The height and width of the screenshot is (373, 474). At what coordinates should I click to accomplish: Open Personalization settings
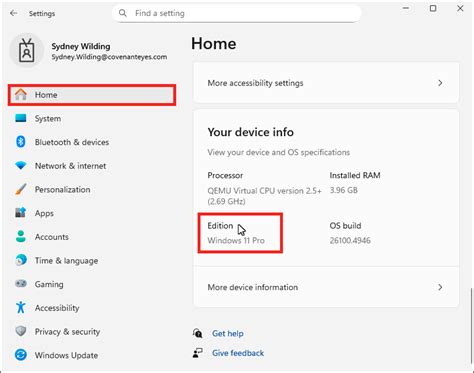click(92, 189)
